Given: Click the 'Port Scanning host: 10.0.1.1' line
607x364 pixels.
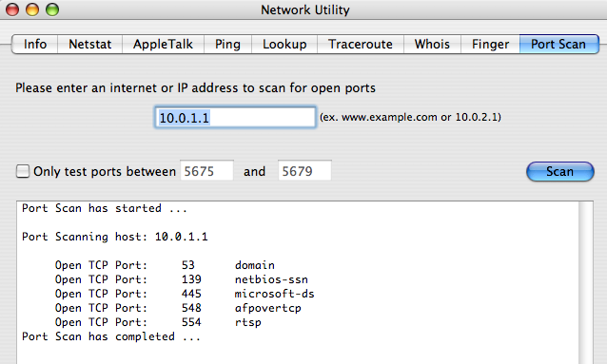Looking at the screenshot, I should (x=115, y=237).
